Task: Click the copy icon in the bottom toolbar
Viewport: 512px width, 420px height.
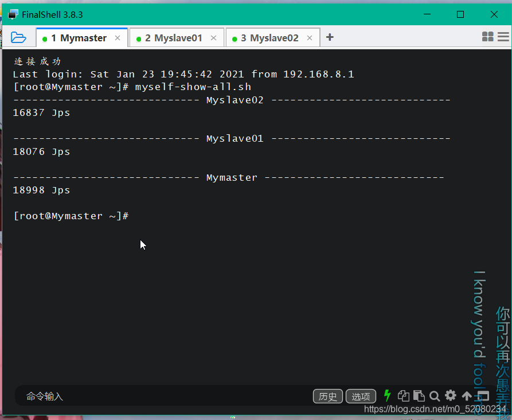Action: point(404,396)
